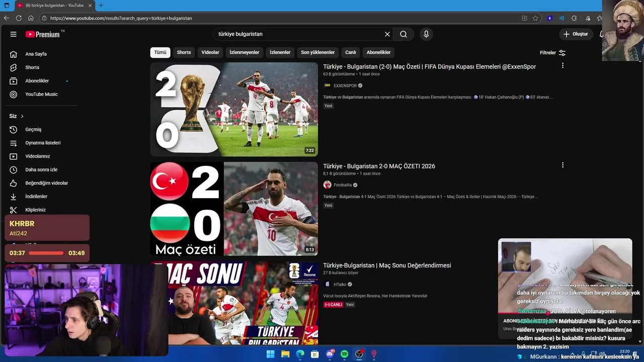644x362 pixels.
Task: Select the Canlı filter chip
Action: coord(351,52)
